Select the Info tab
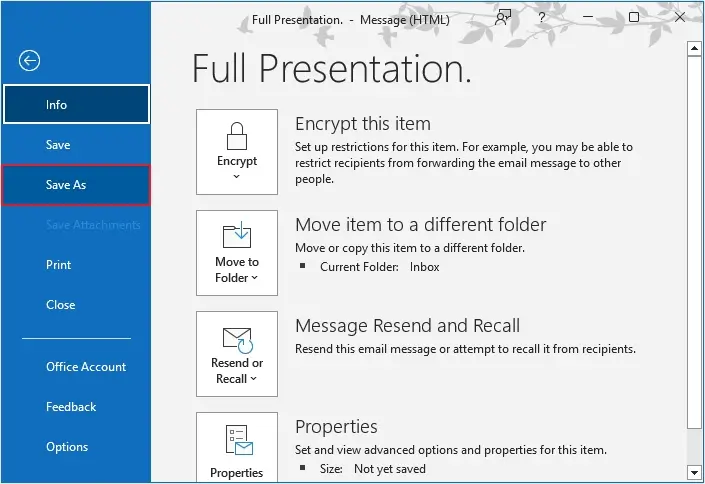This screenshot has height=484, width=705. click(x=76, y=105)
